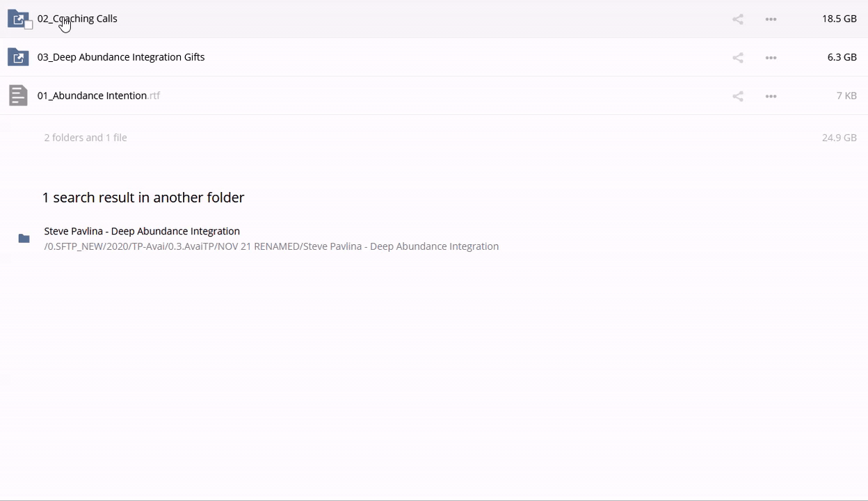The width and height of the screenshot is (868, 501).
Task: Click the 02_Coaching Calls shared folder icon
Action: (x=17, y=18)
